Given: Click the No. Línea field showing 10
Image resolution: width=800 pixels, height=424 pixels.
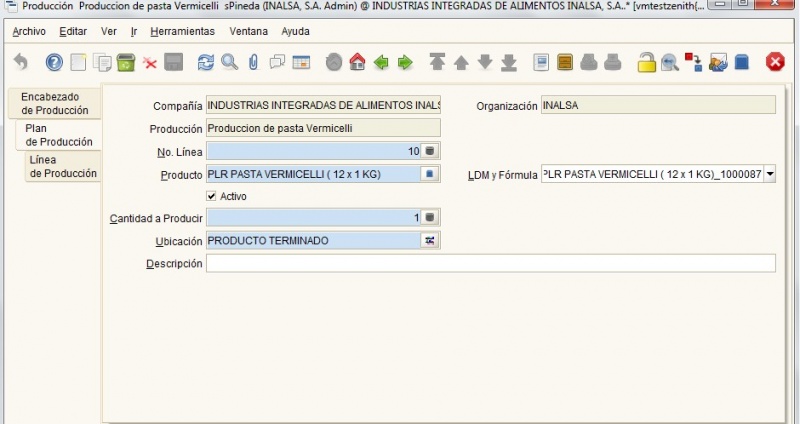Looking at the screenshot, I should pos(314,152).
